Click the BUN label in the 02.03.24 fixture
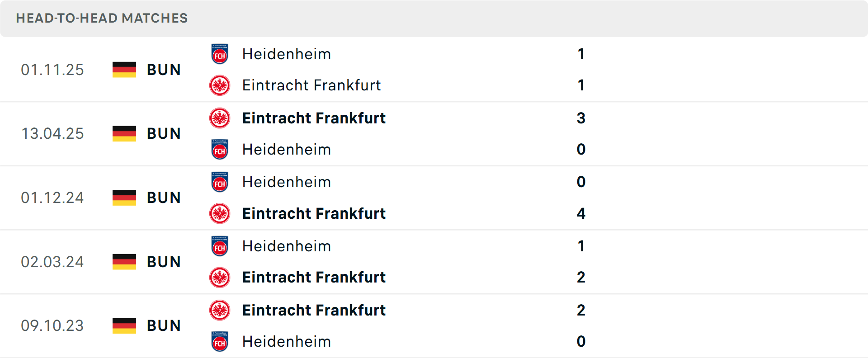The width and height of the screenshot is (868, 358). [164, 262]
